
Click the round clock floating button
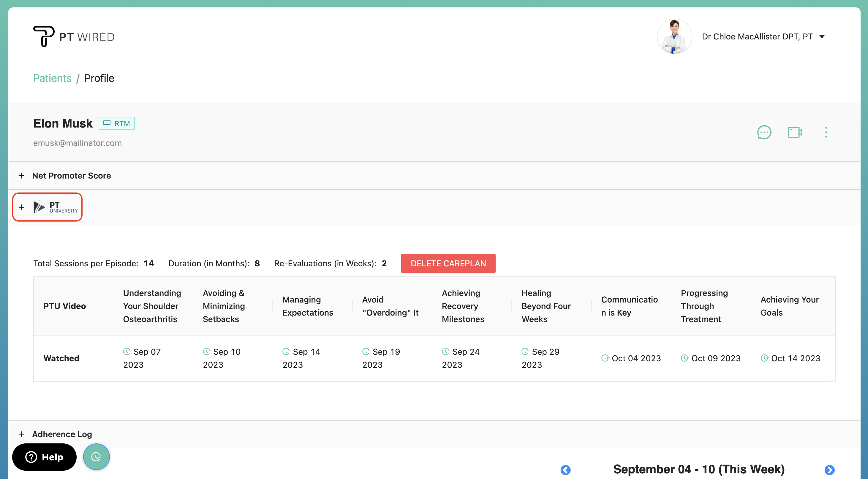[x=97, y=456]
